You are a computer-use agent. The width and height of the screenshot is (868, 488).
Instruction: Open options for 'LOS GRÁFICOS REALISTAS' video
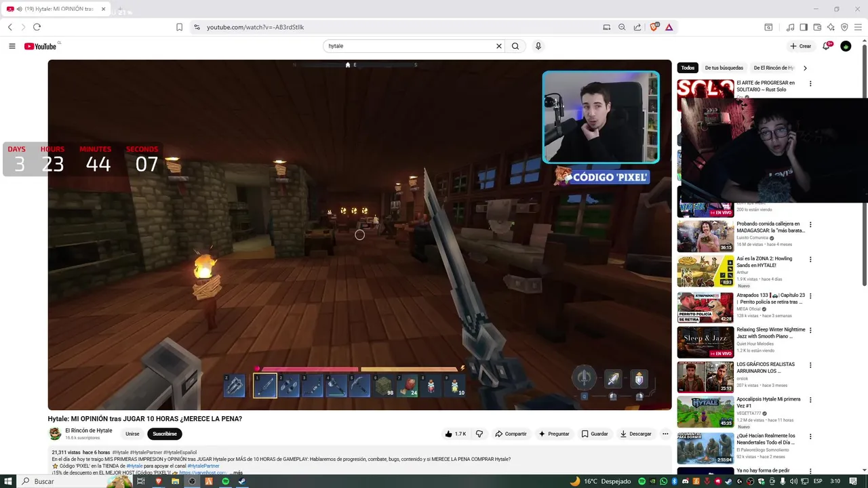810,365
